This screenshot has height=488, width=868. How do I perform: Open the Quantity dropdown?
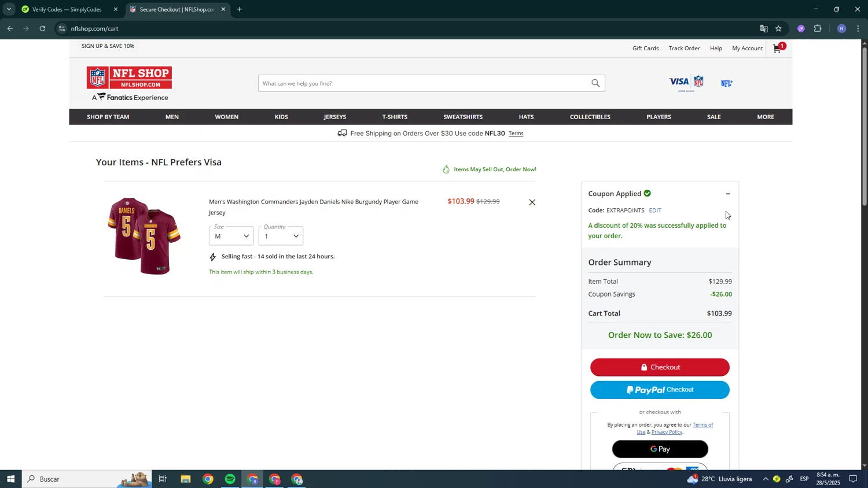(281, 235)
